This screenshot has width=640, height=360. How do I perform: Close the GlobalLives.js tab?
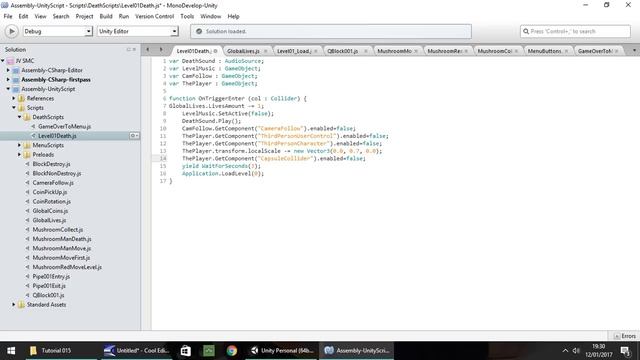(265, 51)
